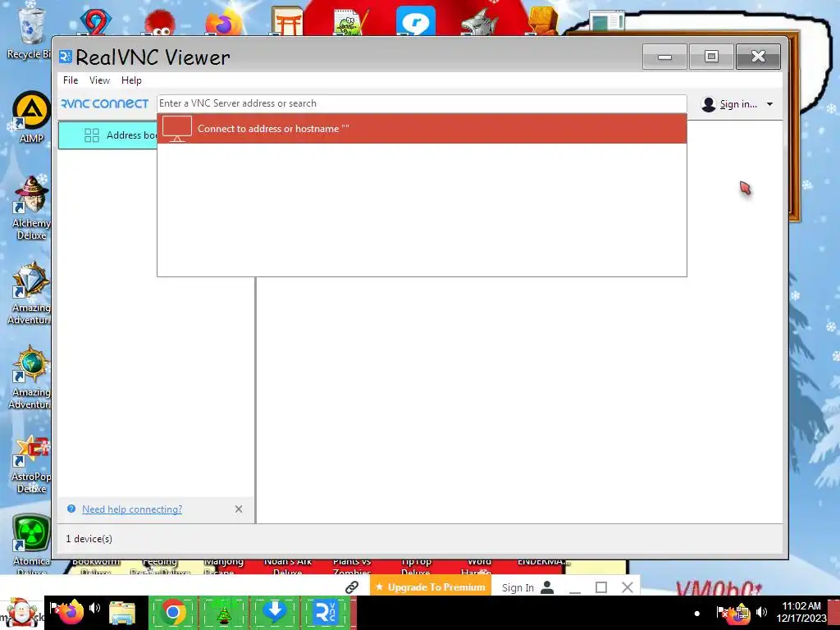Viewport: 840px width, 630px height.
Task: Click the RealVNC Viewer title bar icon
Action: 66,57
